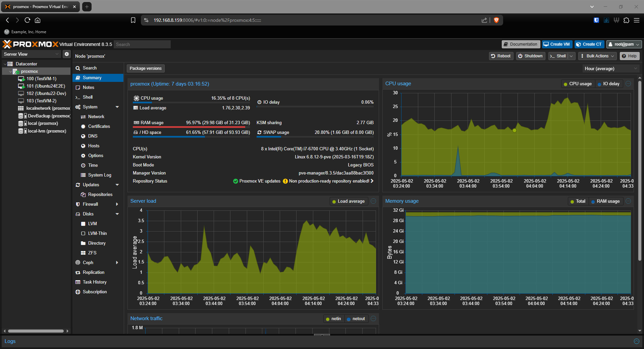The height and width of the screenshot is (349, 644).
Task: Select Repositories in the node menu
Action: point(100,195)
